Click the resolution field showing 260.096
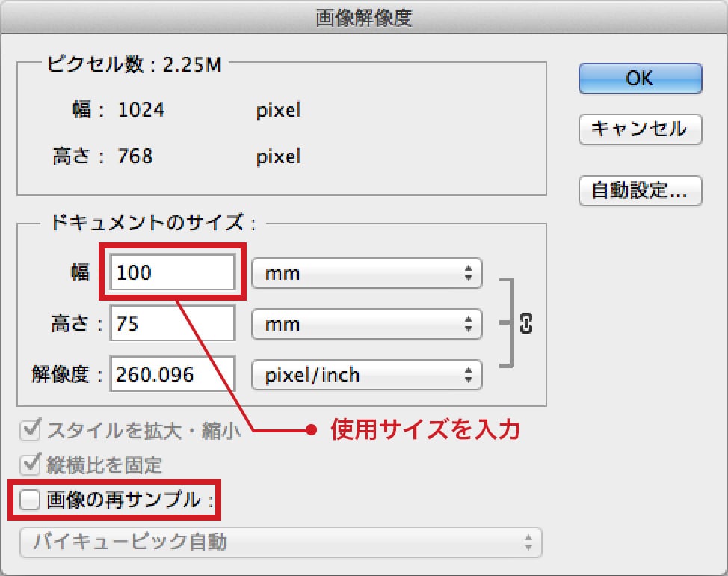The width and height of the screenshot is (728, 576). (173, 375)
